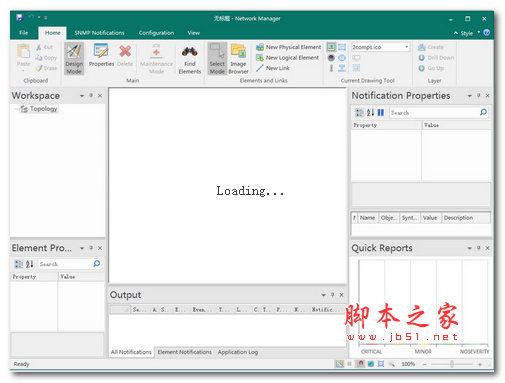Adjust the zoom slider handle
The width and height of the screenshot is (505, 383).
click(452, 364)
